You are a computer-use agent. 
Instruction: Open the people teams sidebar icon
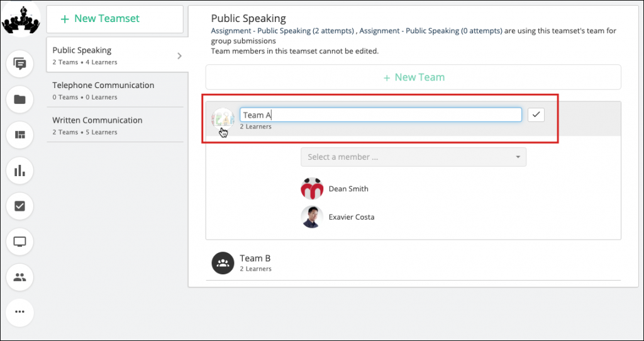point(19,277)
